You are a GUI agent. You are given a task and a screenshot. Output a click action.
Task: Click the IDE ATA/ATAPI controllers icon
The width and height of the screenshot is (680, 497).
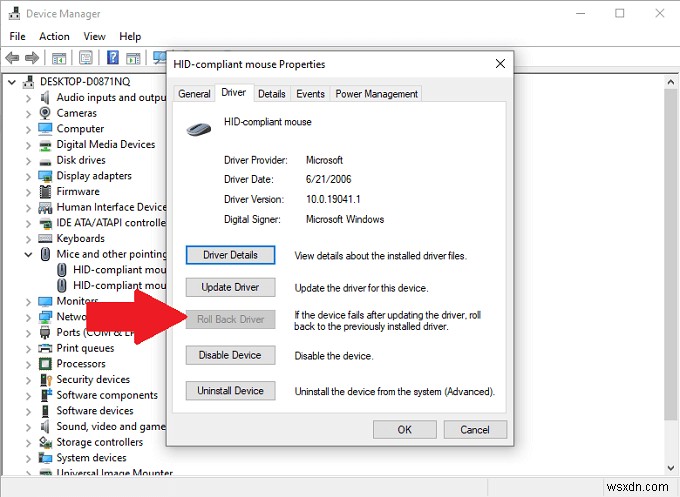click(45, 223)
